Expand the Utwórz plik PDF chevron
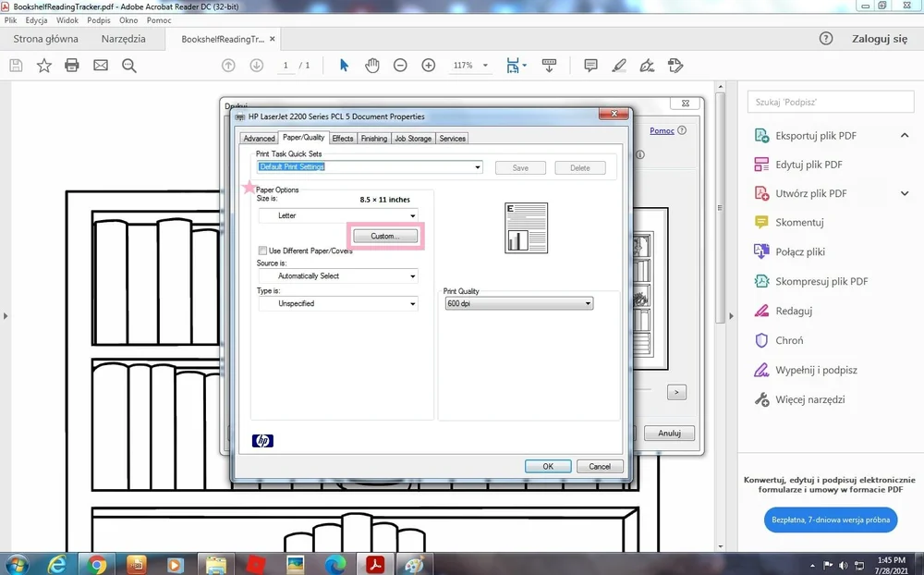 tap(905, 193)
